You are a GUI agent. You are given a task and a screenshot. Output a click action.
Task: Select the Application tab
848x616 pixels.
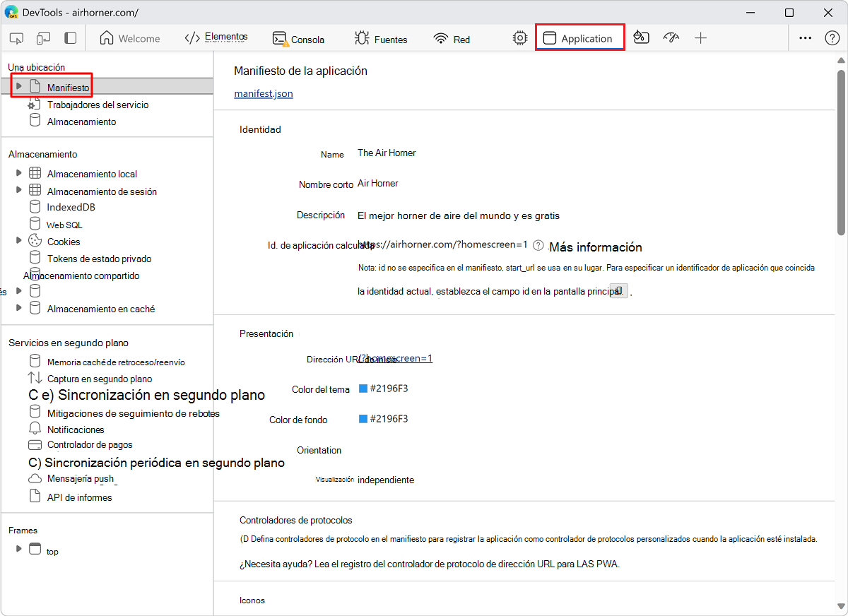(579, 38)
